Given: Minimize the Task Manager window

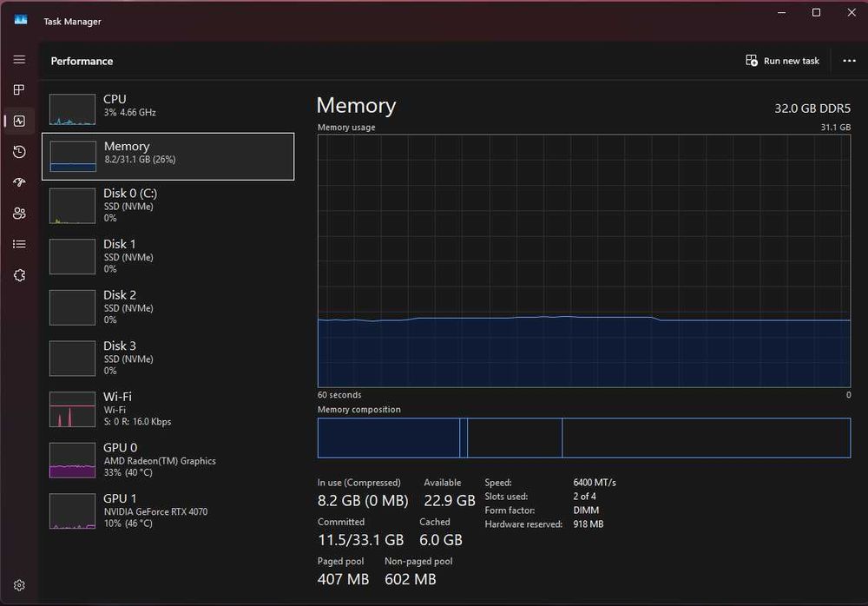Looking at the screenshot, I should [782, 13].
